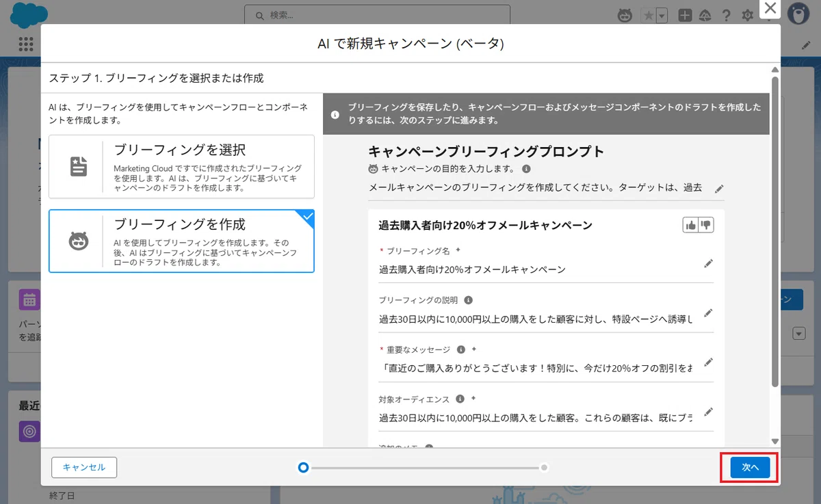The image size is (821, 504).
Task: Show info for キャンペーンの目的を入力します
Action: pos(526,168)
